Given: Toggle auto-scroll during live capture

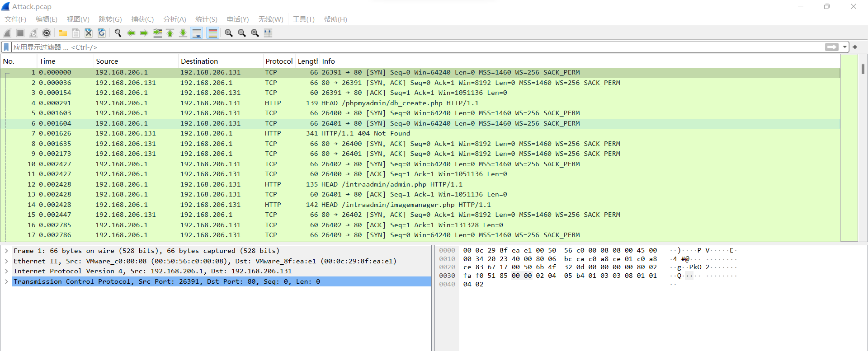Looking at the screenshot, I should pos(197,33).
